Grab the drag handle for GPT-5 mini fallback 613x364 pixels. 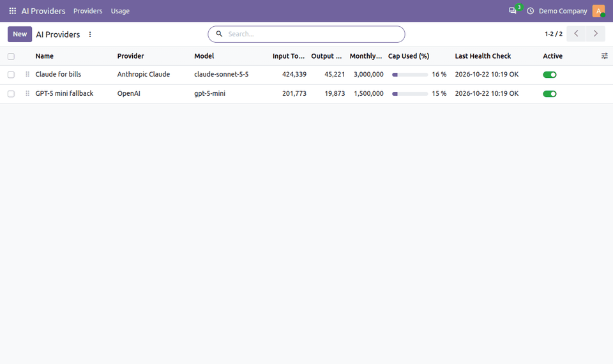(27, 93)
